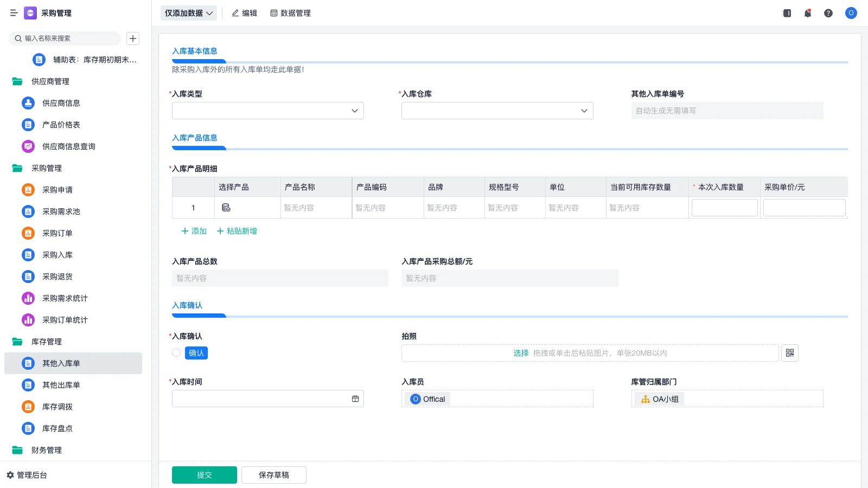Collapse the 库存管理 folder
Screen dimensions: 868x488
point(17,342)
